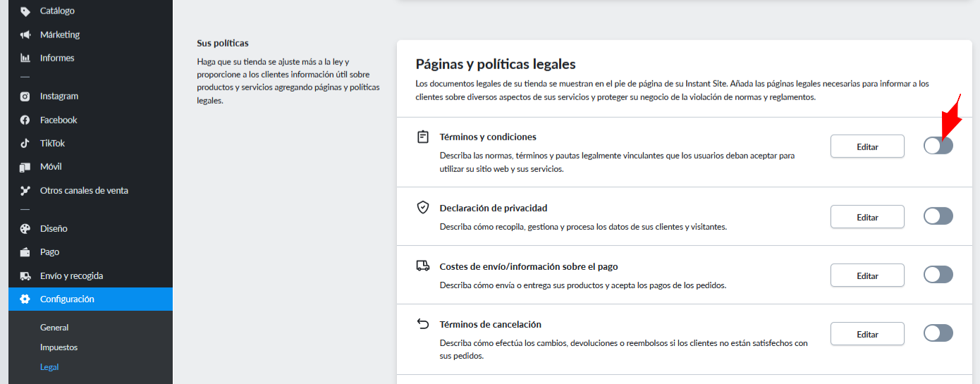This screenshot has width=980, height=384.
Task: Click Editar for Declaración de privacidad
Action: pos(867,217)
